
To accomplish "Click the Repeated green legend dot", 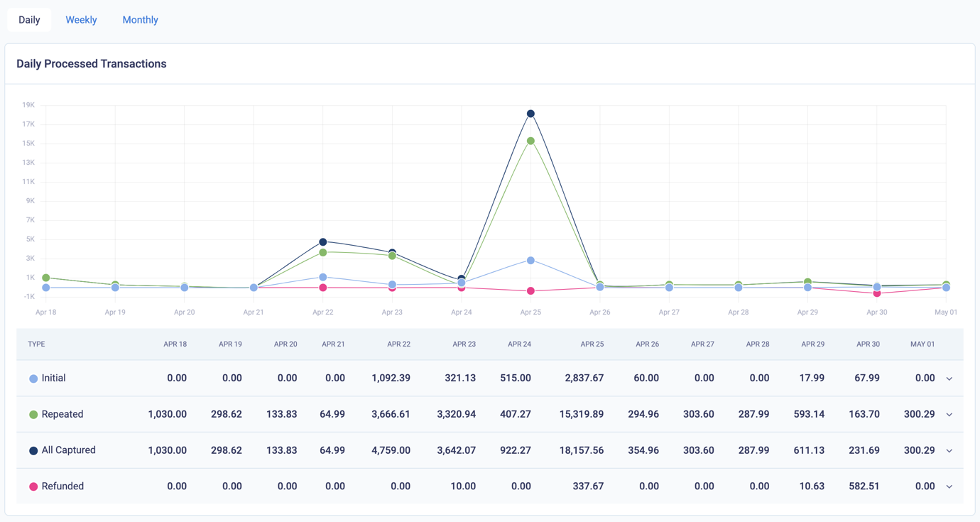I will [x=33, y=415].
